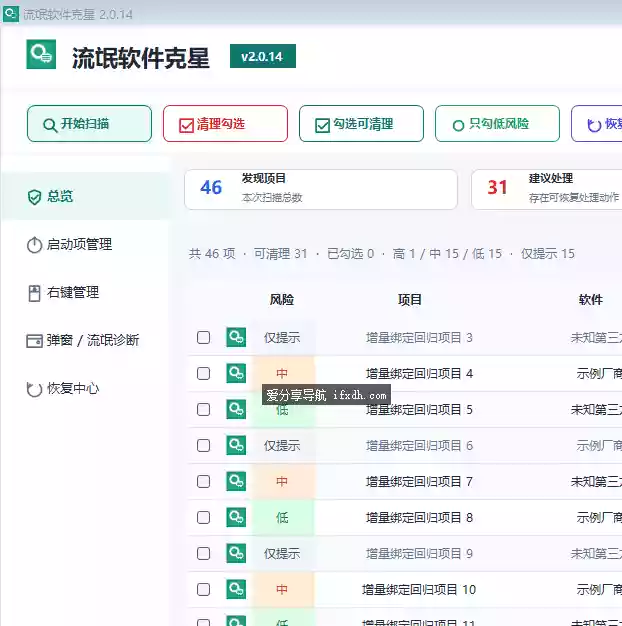Click the app icon on row 增量绑定回归项目 10
This screenshot has height=626, width=622.
click(x=236, y=589)
